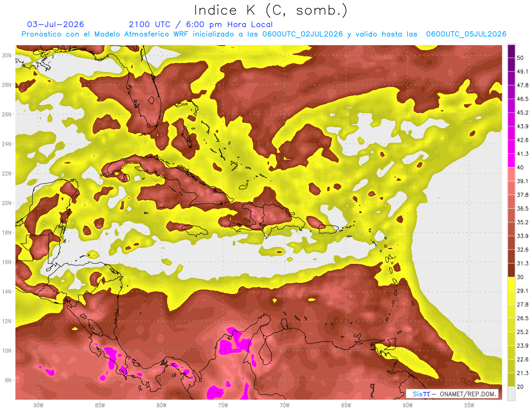Pick the magenta swatch between legend values 40 and 41.3

coord(511,160)
